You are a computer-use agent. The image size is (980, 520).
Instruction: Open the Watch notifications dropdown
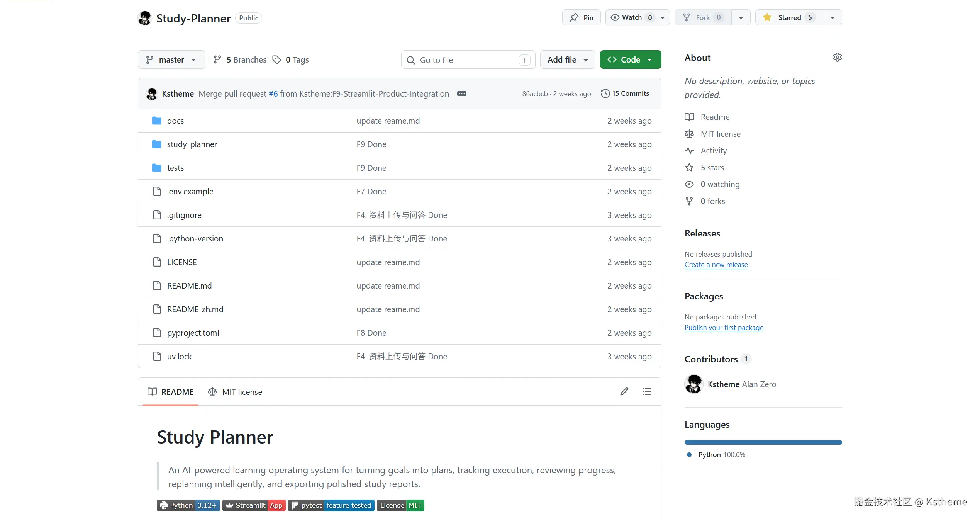pyautogui.click(x=638, y=17)
